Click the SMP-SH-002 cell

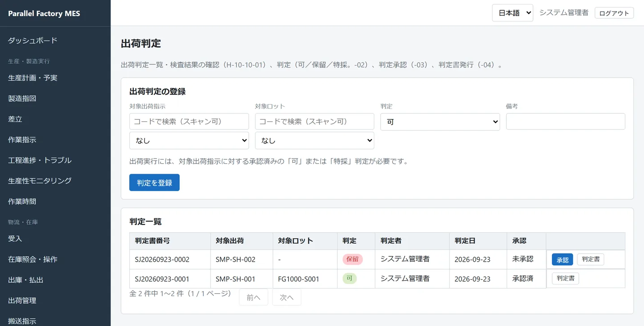241,259
